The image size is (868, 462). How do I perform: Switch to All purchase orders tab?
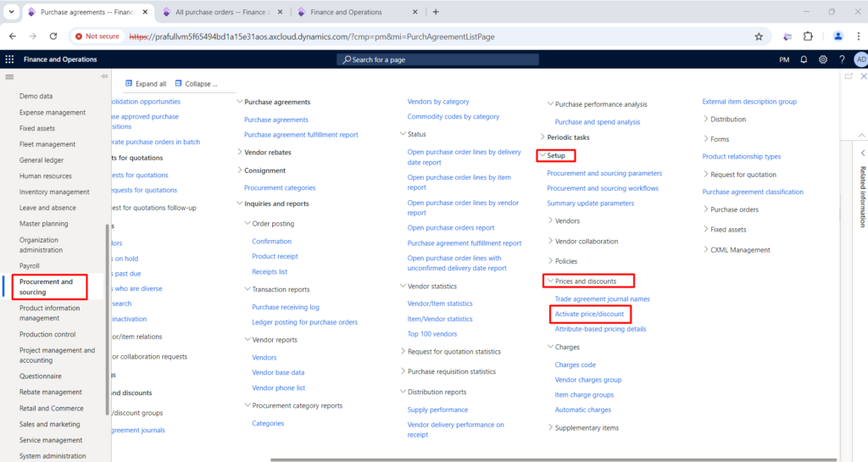point(223,12)
